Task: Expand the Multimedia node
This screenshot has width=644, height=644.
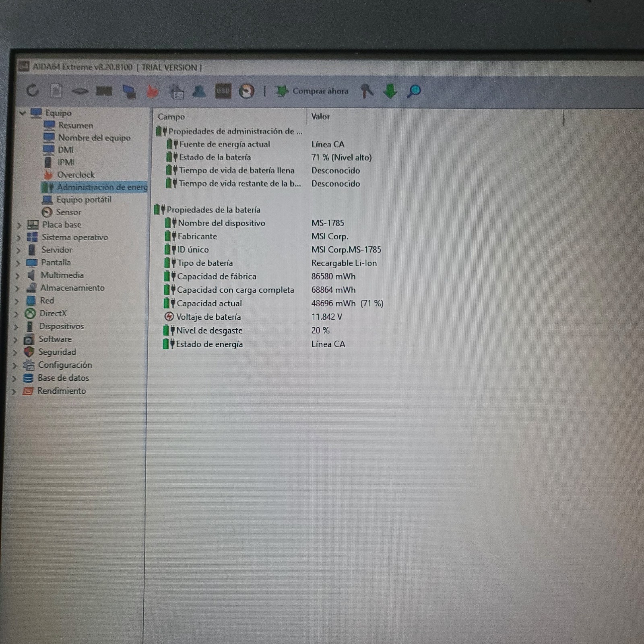Action: pos(17,276)
